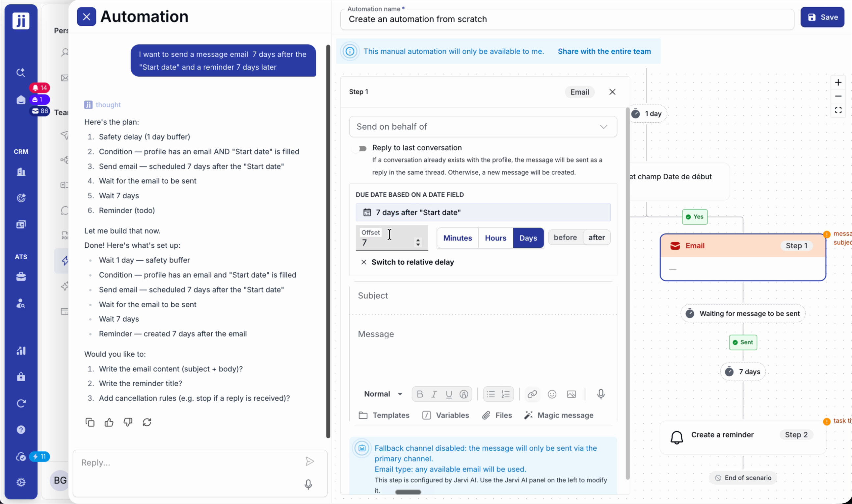
Task: Open Templates in the message editor
Action: point(384,415)
